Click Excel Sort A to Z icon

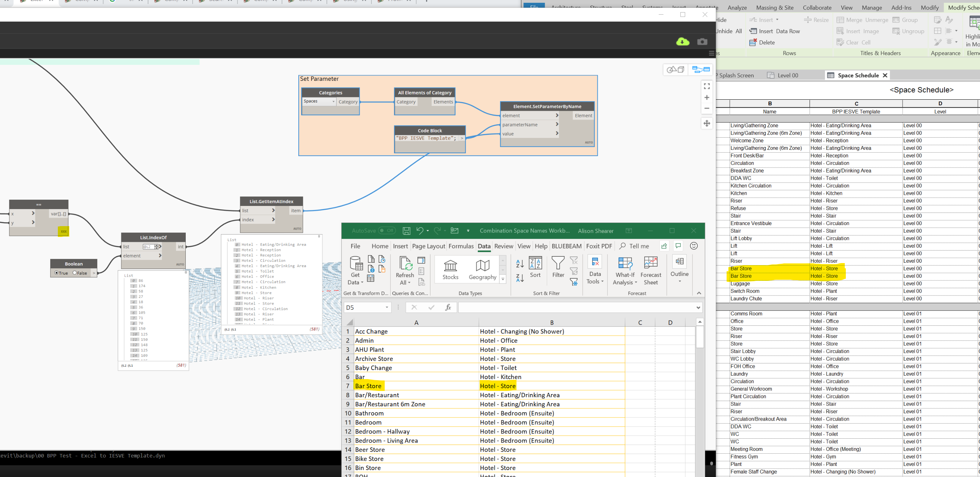click(x=520, y=263)
